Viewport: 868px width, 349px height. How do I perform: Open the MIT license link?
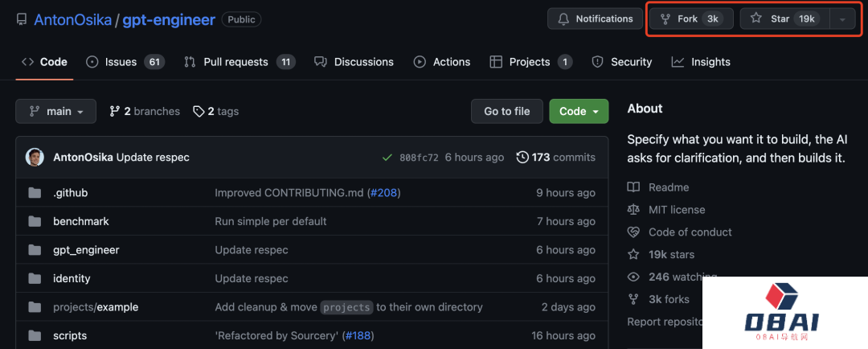[677, 210]
